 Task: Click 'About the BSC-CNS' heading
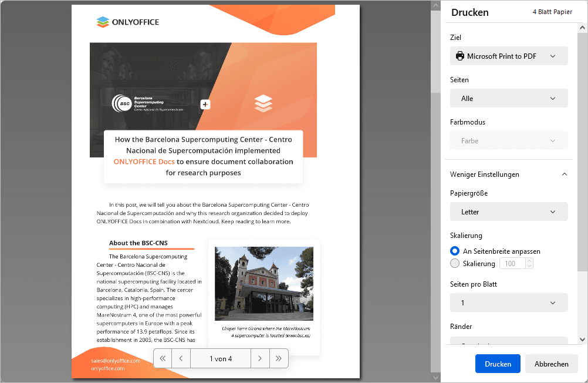coord(138,243)
